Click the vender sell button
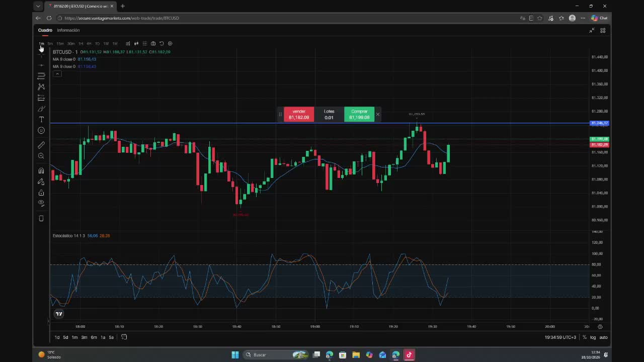Image resolution: width=644 pixels, height=362 pixels. coord(299,114)
